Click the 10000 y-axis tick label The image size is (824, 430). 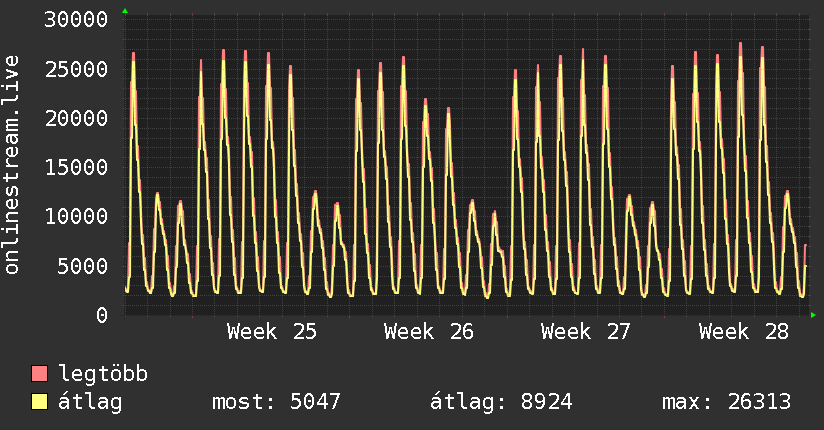click(x=76, y=217)
